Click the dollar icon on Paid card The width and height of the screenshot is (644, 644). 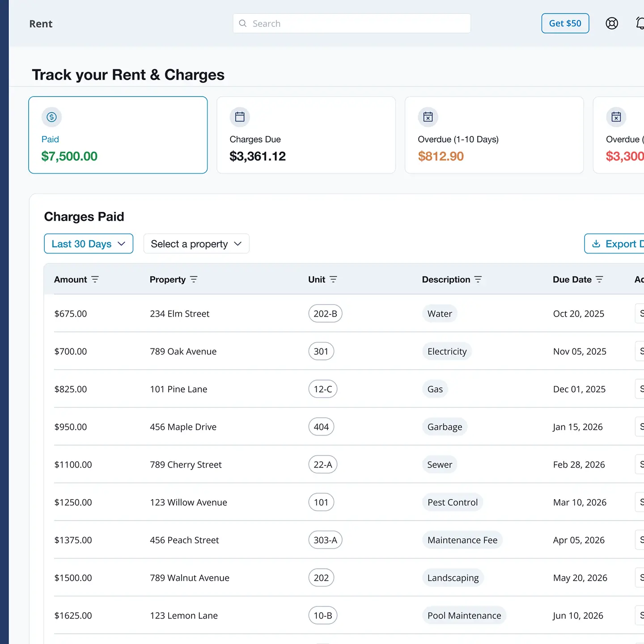click(x=52, y=117)
